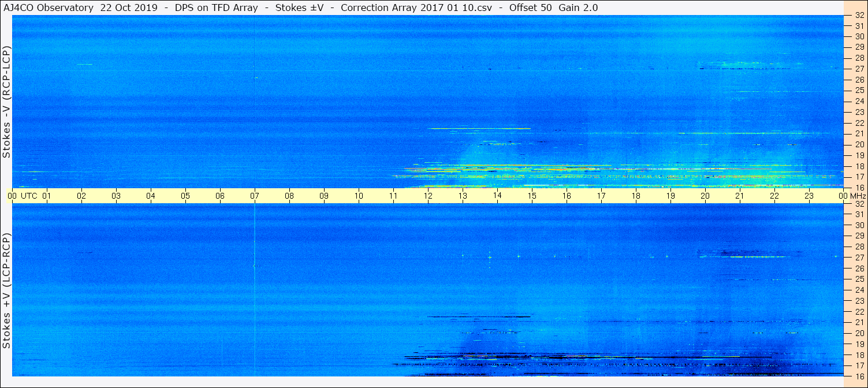Select the 15 hour marker on time axis
The width and height of the screenshot is (868, 388).
click(x=532, y=196)
